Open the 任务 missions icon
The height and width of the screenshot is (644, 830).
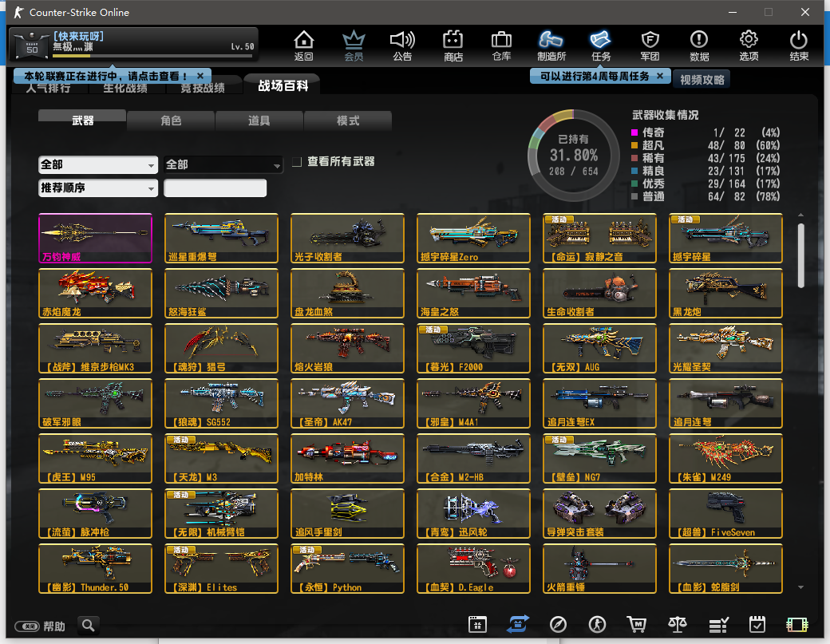click(x=601, y=45)
